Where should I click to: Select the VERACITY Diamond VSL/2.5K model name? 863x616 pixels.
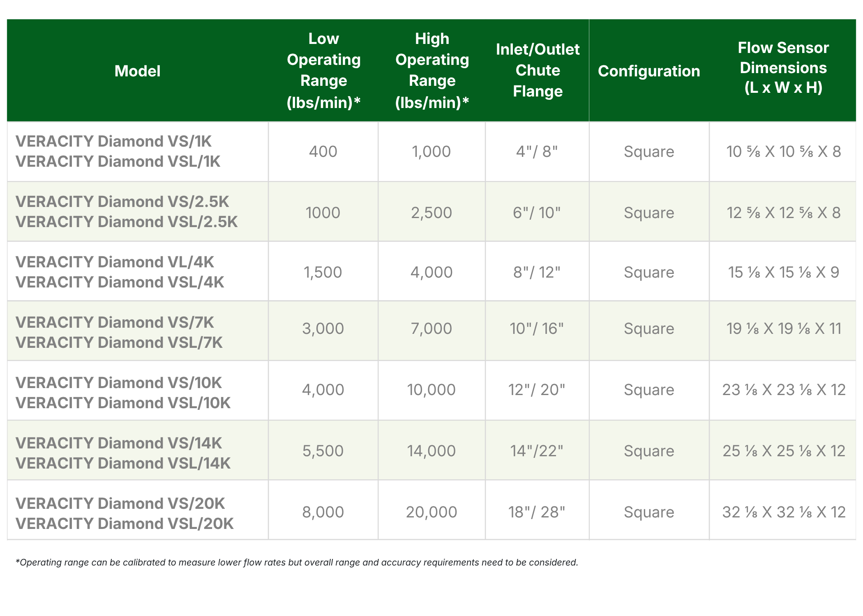[127, 222]
